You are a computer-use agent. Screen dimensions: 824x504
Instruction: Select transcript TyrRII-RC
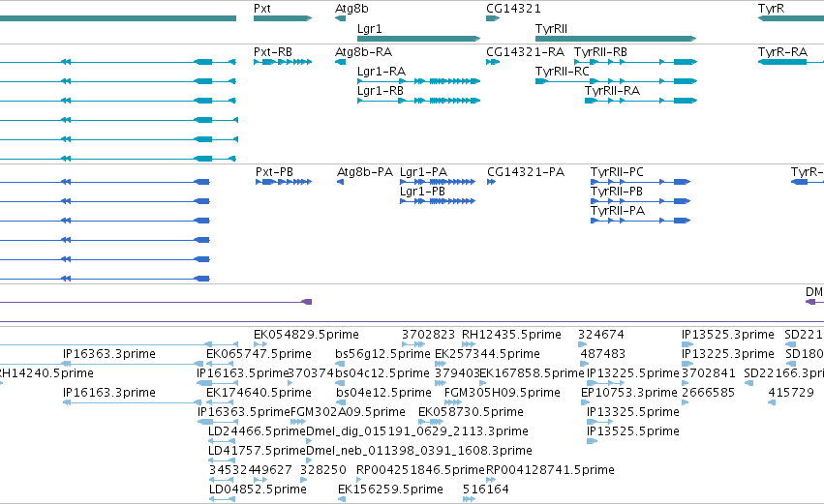[x=563, y=72]
